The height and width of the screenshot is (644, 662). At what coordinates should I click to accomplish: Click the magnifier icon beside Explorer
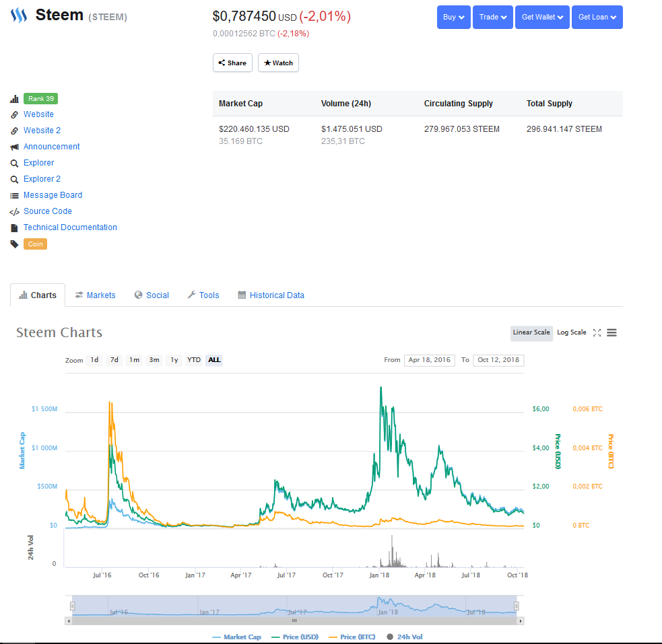[x=14, y=164]
